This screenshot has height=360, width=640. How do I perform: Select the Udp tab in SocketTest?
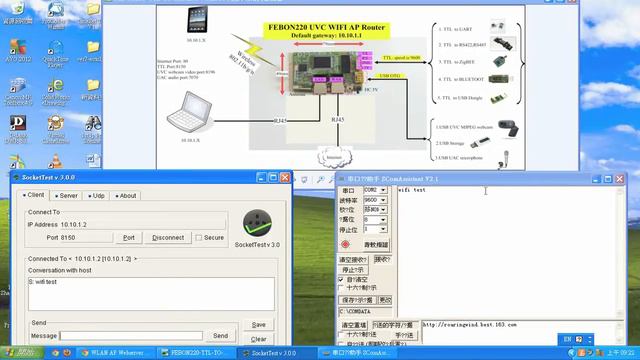pos(96,196)
